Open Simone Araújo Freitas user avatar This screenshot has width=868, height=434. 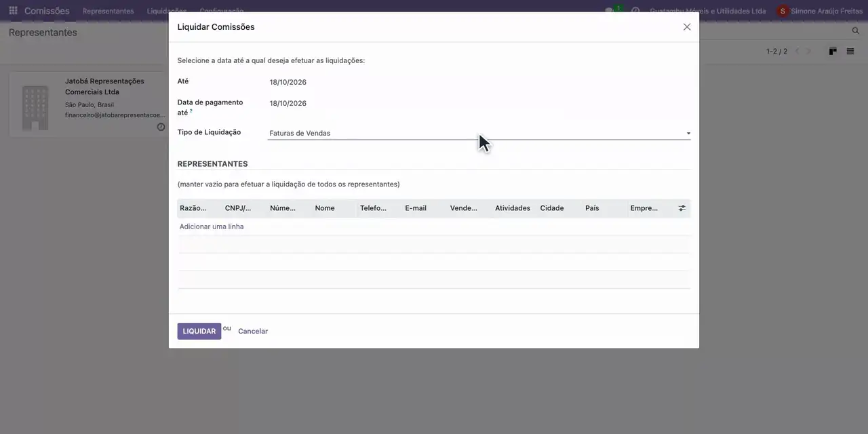(x=783, y=11)
